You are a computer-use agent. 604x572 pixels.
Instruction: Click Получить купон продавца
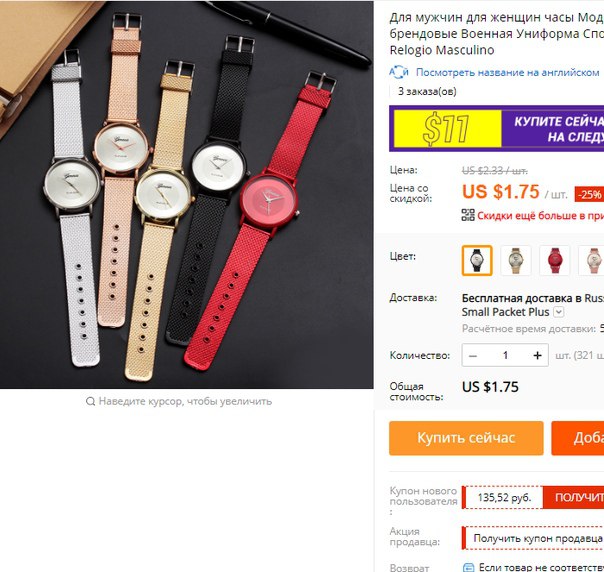pos(538,538)
